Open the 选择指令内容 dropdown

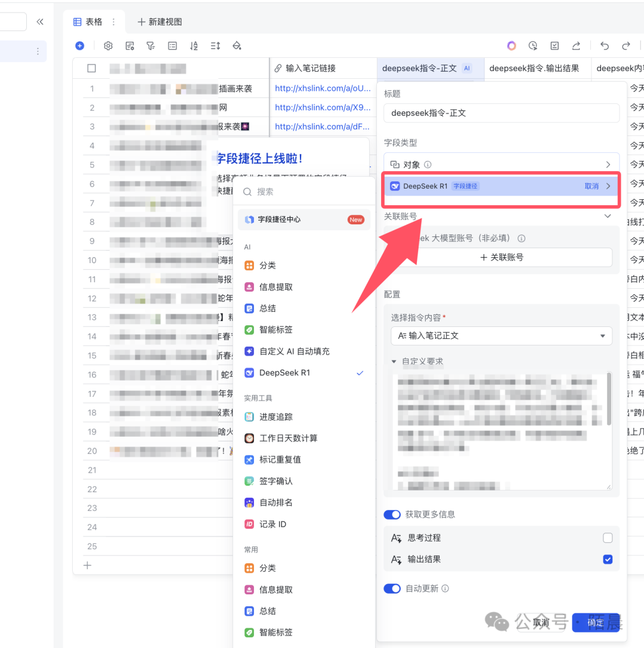(501, 336)
